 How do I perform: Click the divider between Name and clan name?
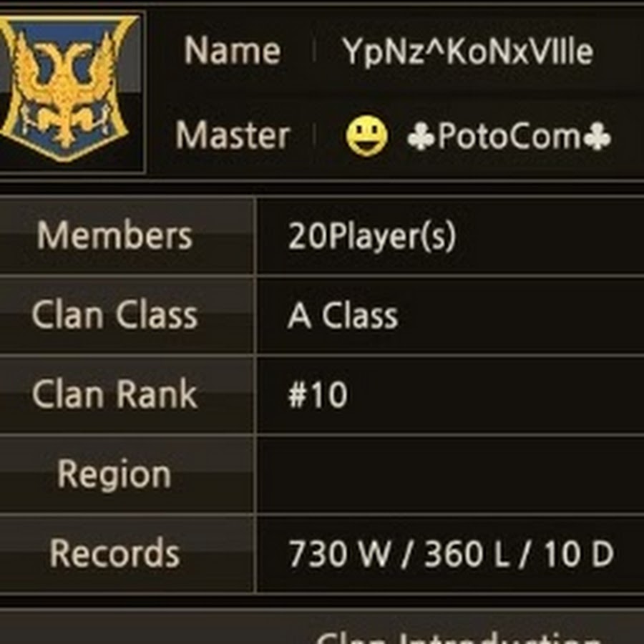(x=314, y=51)
